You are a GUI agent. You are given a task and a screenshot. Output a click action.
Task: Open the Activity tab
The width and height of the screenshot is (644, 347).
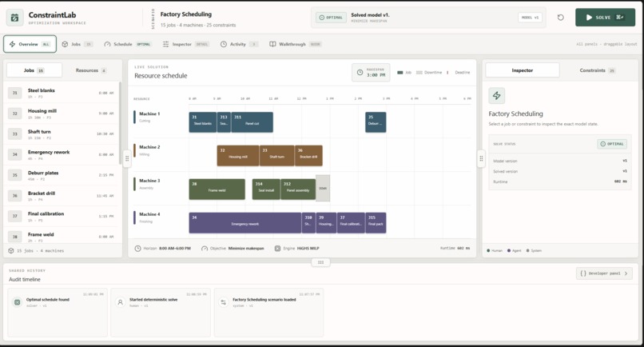click(x=239, y=44)
